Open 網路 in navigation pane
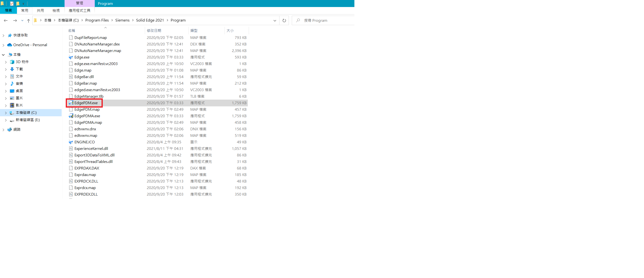This screenshot has width=644, height=278. point(17,130)
